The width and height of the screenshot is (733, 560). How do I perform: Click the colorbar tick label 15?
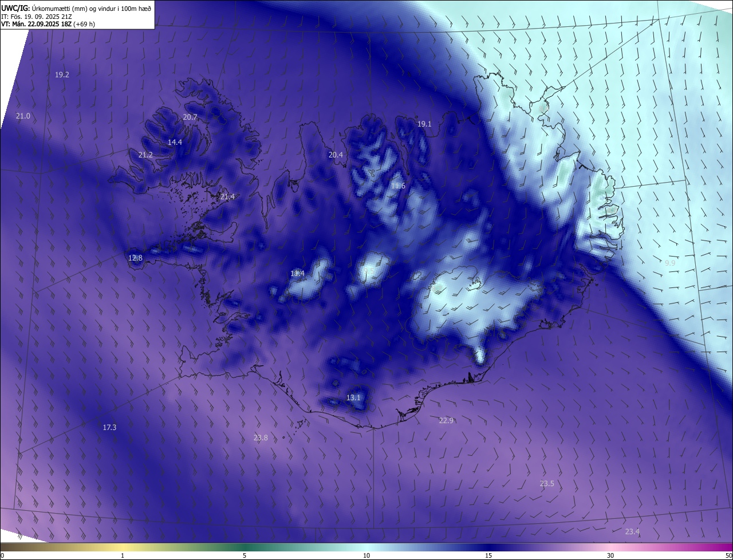click(488, 556)
